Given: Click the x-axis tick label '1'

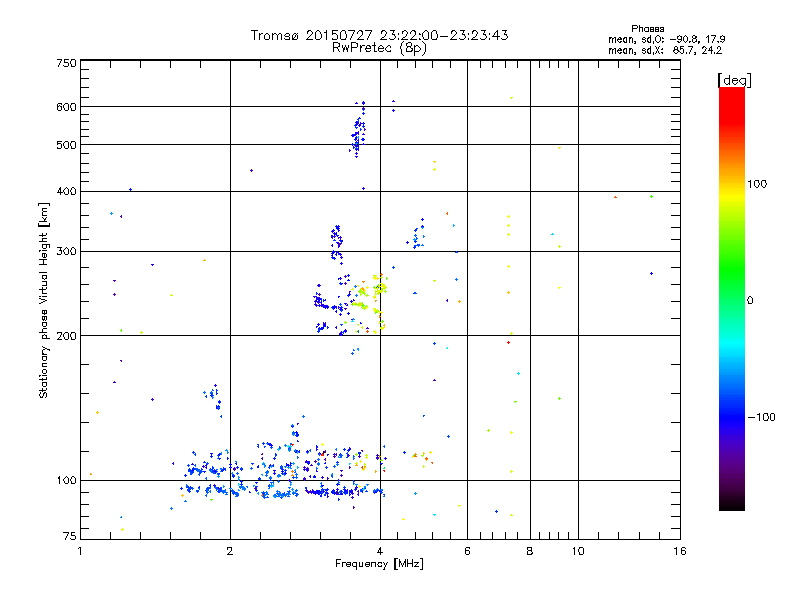Looking at the screenshot, I should coord(80,551).
